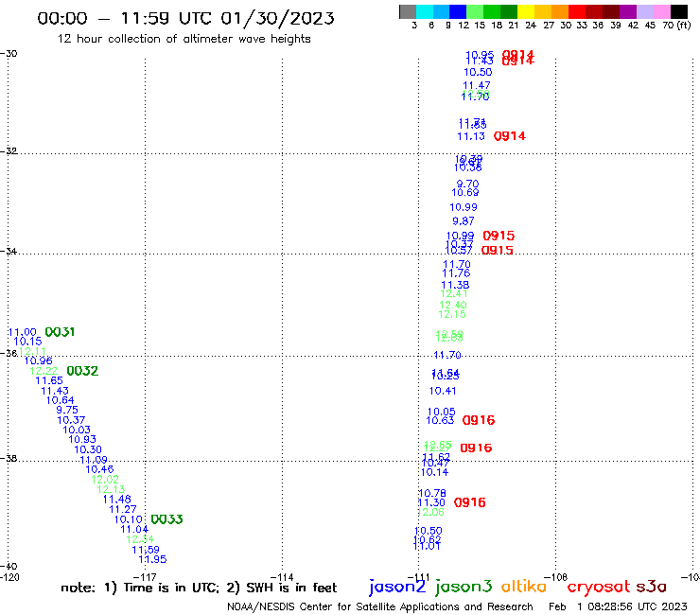Image resolution: width=700 pixels, height=615 pixels.
Task: Click the lavender legend color swatch
Action: pos(644,11)
